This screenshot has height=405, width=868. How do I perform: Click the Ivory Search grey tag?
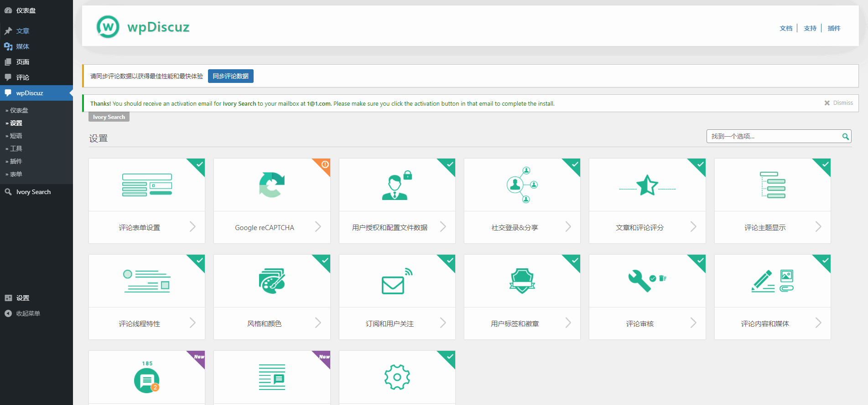[x=109, y=117]
